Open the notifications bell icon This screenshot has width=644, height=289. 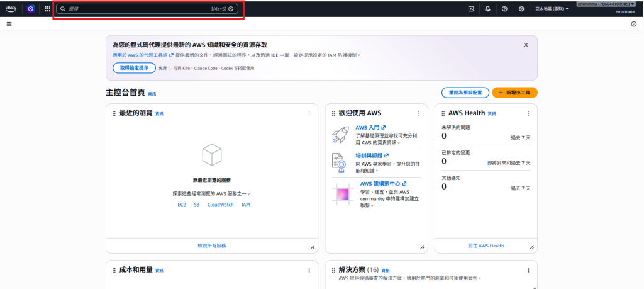point(488,9)
